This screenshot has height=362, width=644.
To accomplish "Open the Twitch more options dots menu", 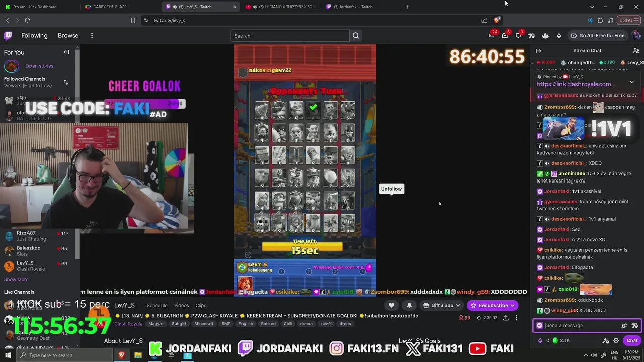I will click(x=92, y=36).
